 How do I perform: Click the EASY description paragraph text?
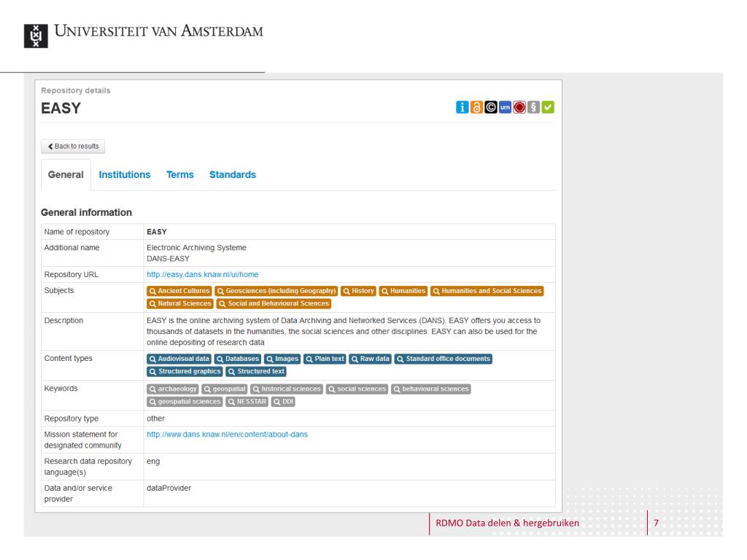coord(344,332)
